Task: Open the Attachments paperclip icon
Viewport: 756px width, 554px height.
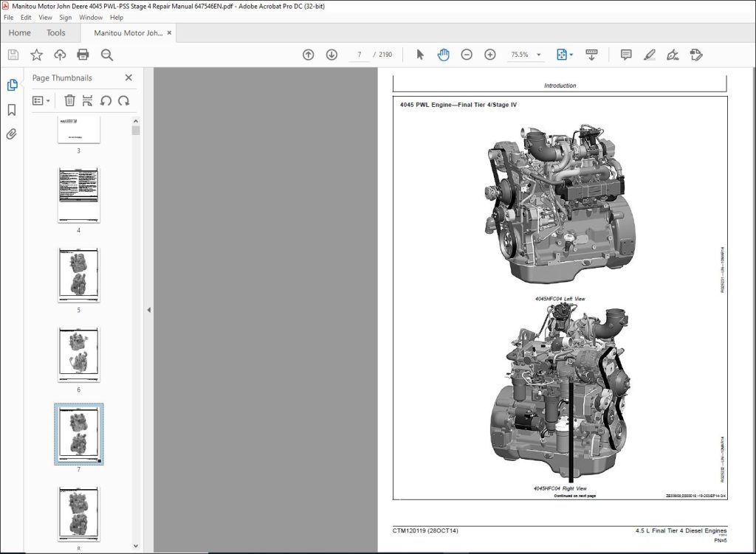Action: pyautogui.click(x=12, y=134)
